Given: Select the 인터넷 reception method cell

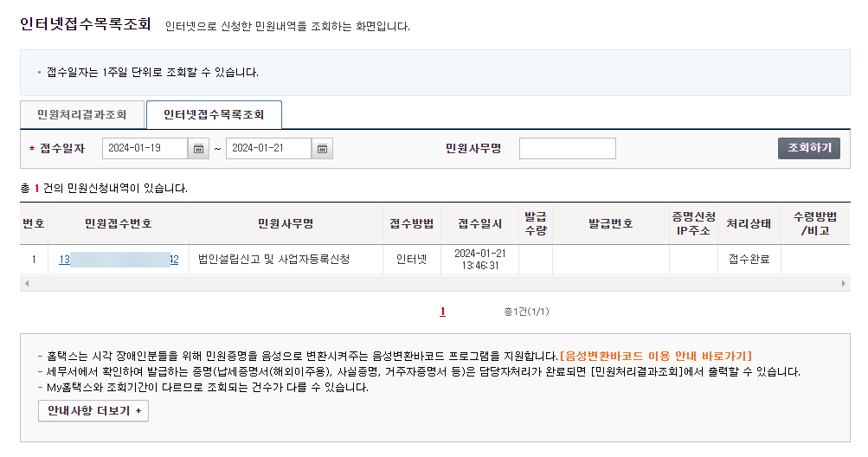Looking at the screenshot, I should click(x=412, y=260).
